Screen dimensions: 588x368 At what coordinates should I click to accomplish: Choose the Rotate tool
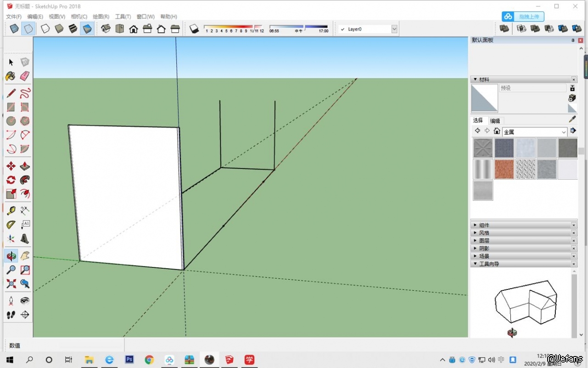[x=11, y=180]
